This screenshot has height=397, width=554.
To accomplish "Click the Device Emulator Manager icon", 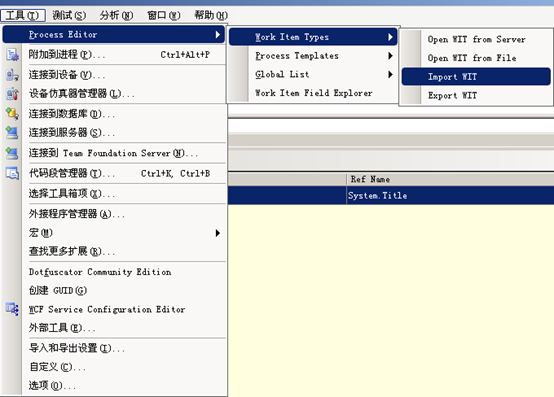I will pyautogui.click(x=12, y=94).
